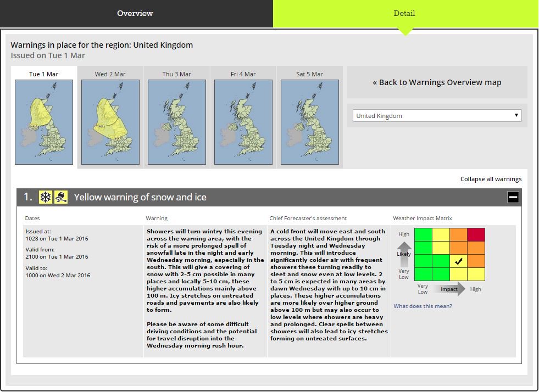The image size is (539, 392).
Task: Go back to Warnings Overview map
Action: [x=437, y=82]
